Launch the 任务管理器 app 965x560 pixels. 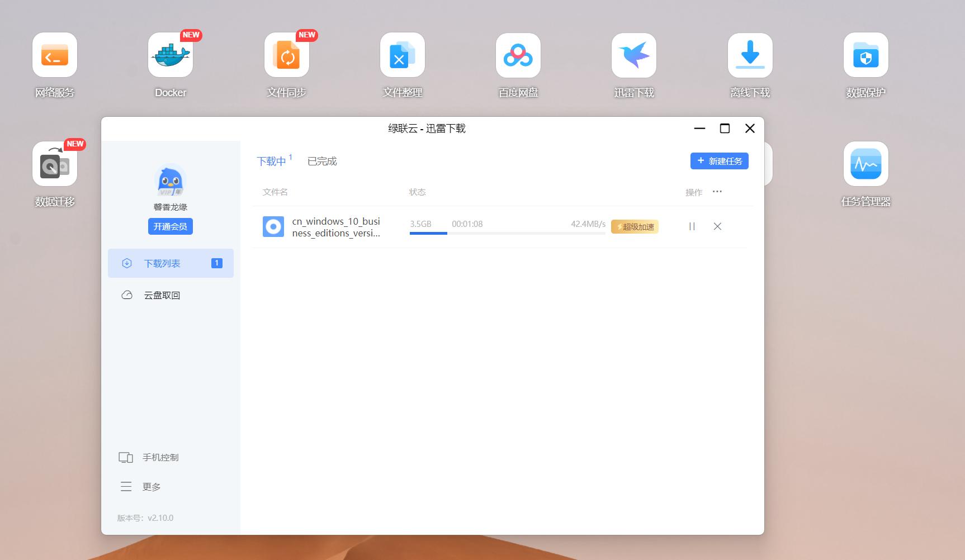865,164
